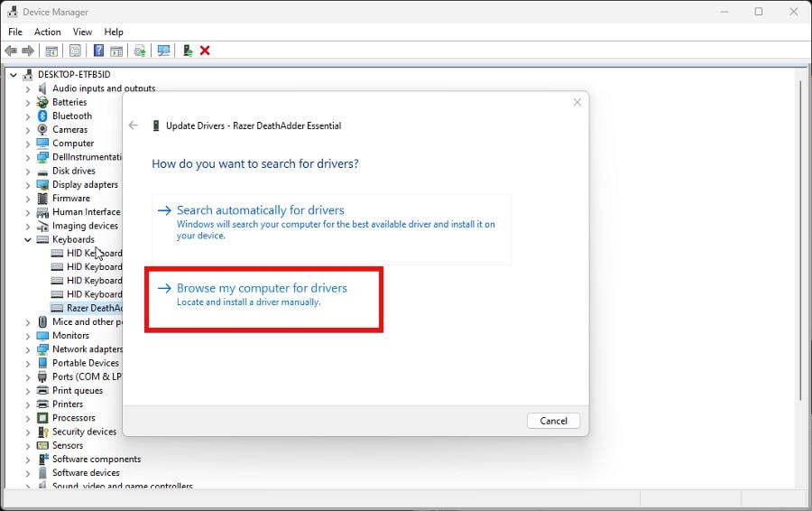Image resolution: width=812 pixels, height=511 pixels.
Task: Expand the Software devices chevron
Action: pyautogui.click(x=28, y=473)
